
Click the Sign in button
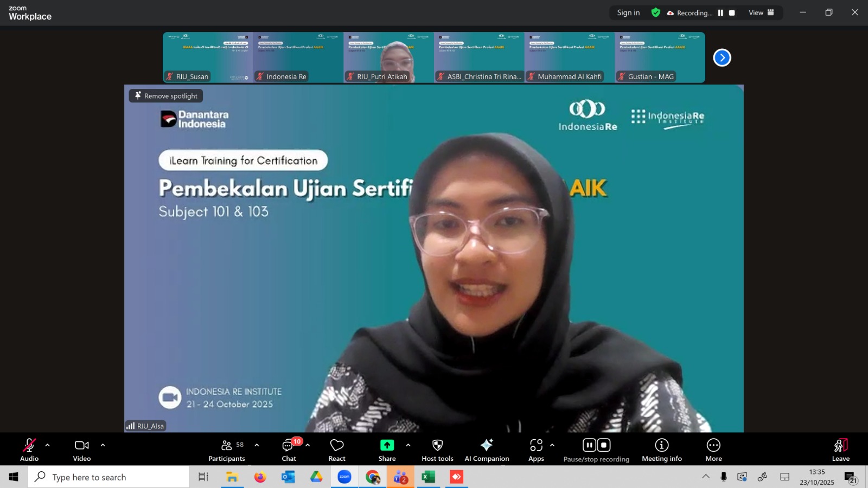click(x=628, y=12)
